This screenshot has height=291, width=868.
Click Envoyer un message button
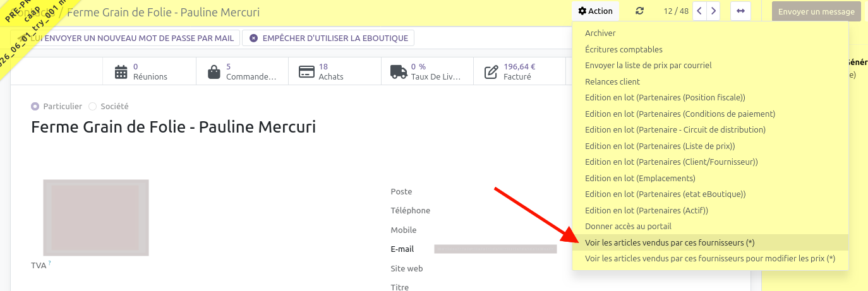816,11
